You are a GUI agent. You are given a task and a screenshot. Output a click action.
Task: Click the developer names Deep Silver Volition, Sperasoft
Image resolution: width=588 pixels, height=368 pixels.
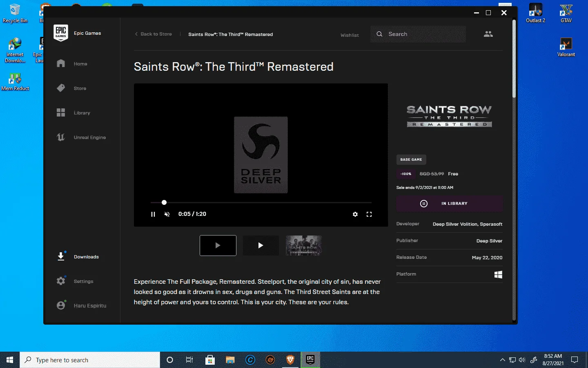coord(468,224)
